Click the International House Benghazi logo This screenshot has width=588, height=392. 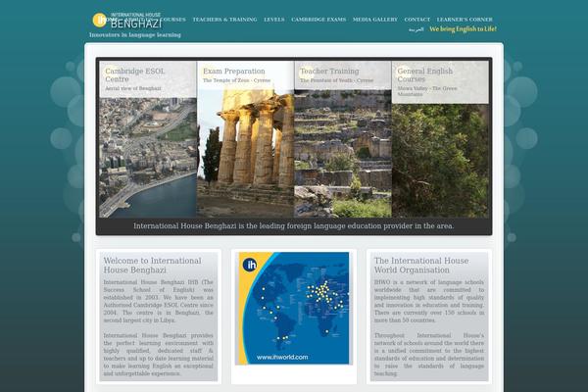[127, 21]
